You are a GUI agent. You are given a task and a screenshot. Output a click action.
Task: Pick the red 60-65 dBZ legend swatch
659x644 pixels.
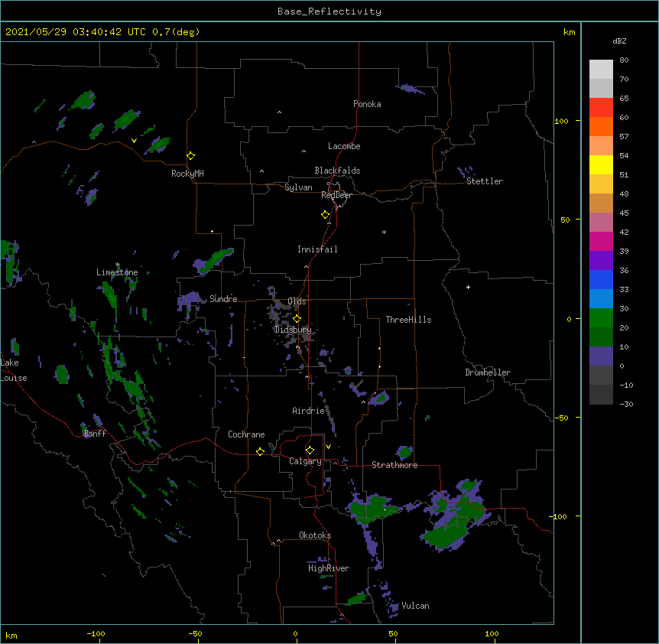(601, 107)
